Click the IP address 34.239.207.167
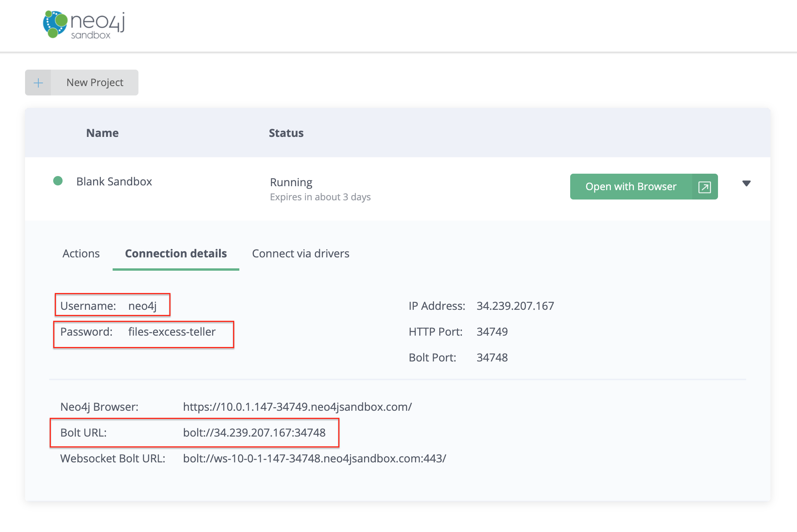The width and height of the screenshot is (797, 532). (515, 306)
